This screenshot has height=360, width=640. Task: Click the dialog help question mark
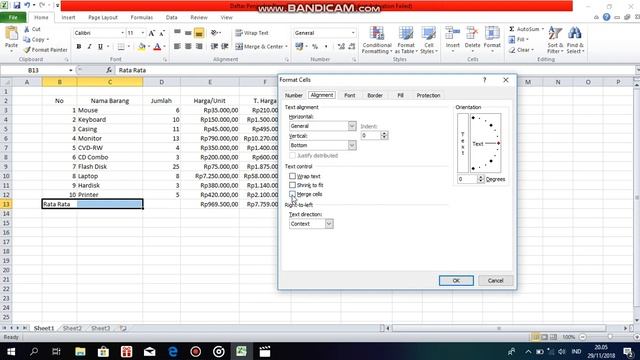484,80
